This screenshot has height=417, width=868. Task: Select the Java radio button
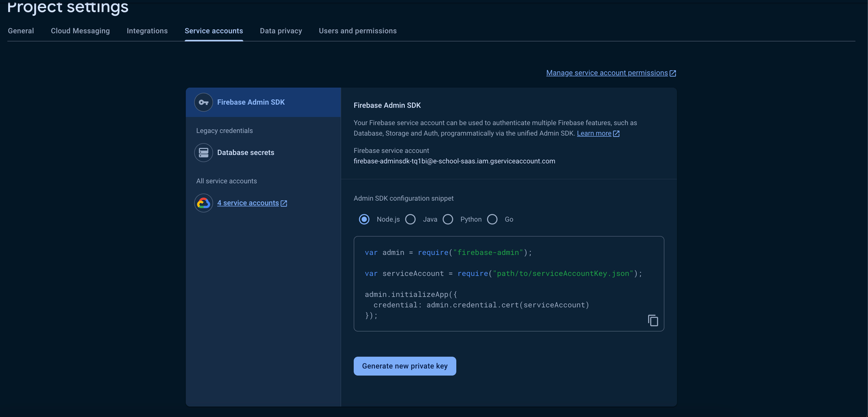(411, 219)
